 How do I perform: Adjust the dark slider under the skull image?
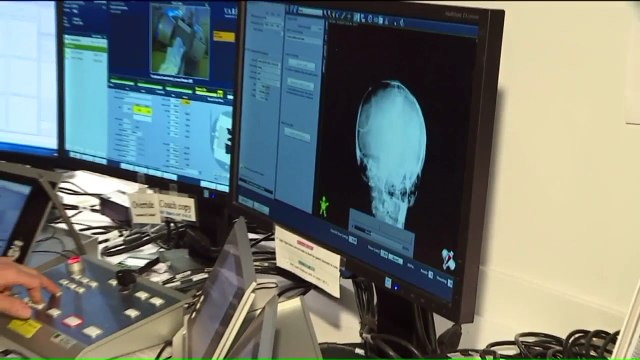click(x=362, y=231)
